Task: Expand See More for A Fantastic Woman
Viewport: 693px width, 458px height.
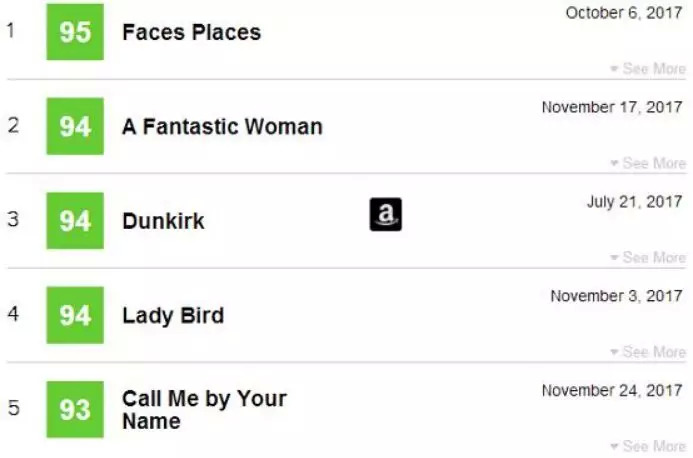Action: tap(648, 163)
